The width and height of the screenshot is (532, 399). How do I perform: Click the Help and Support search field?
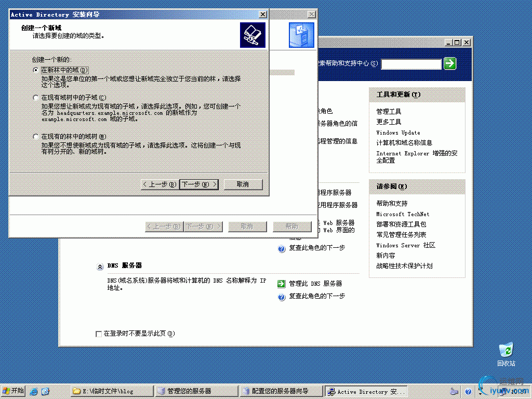tap(411, 64)
